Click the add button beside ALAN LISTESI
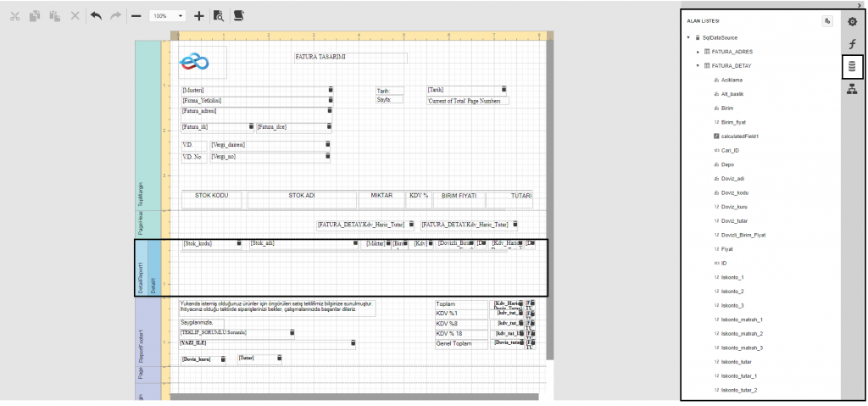This screenshot has width=868, height=406. pos(826,20)
